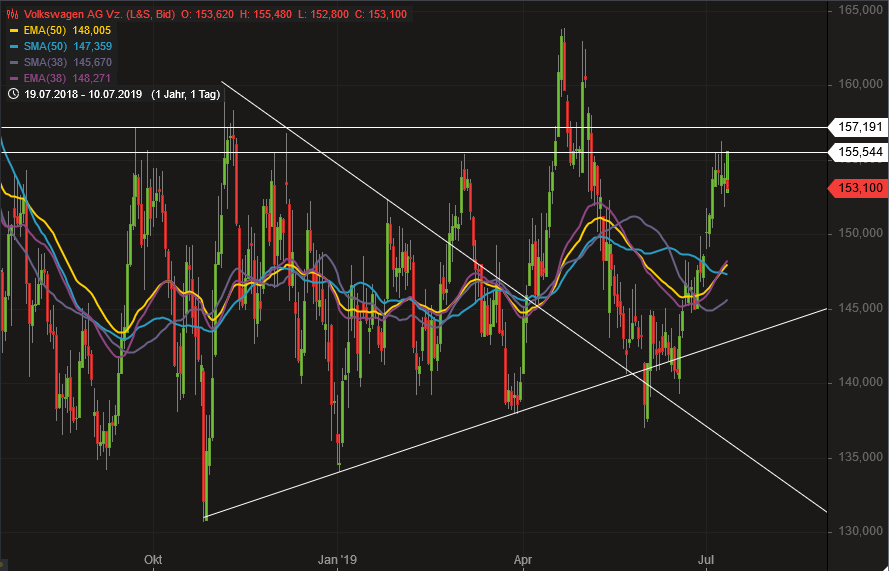Click the 145,000 price axis label
Screen dimensions: 889x571
click(x=861, y=308)
